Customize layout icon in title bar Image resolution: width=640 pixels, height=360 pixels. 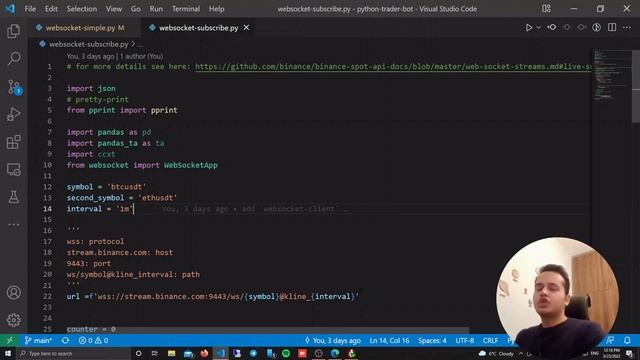click(546, 9)
